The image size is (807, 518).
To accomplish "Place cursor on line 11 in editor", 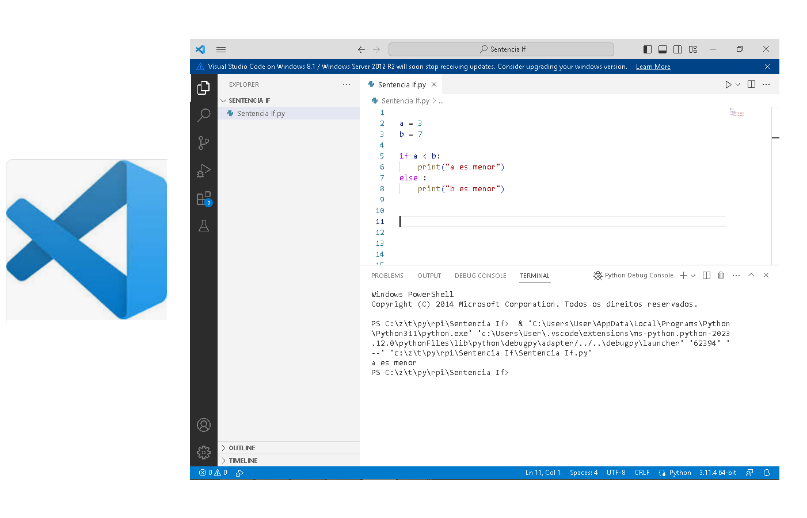I will 563,221.
